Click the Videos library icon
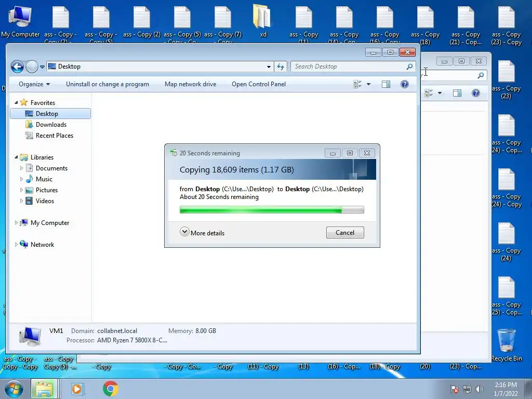 point(30,201)
